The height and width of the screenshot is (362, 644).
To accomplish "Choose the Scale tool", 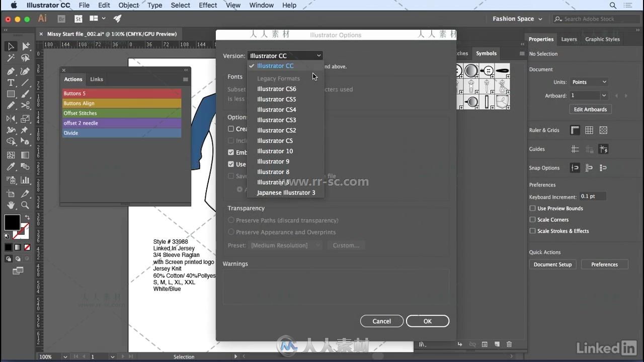I will (x=25, y=119).
